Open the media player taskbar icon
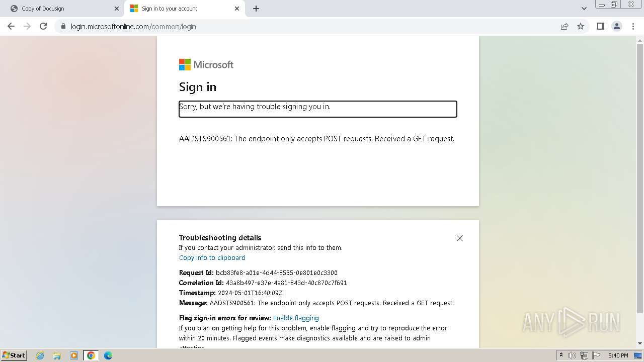This screenshot has height=362, width=644. pos(74,355)
